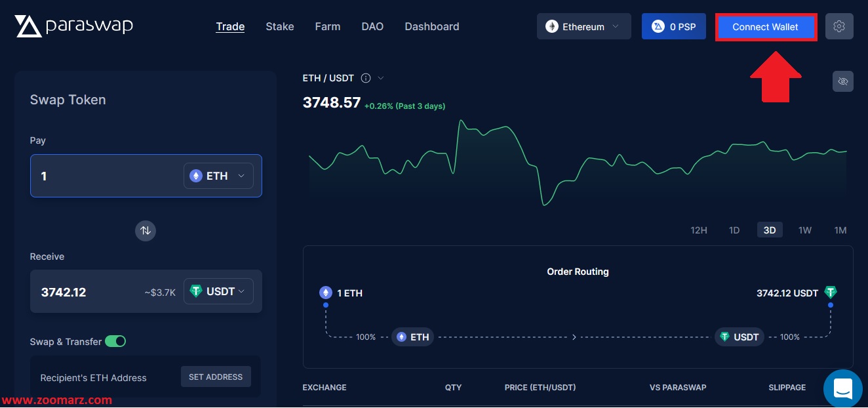Click the +0.26% (Past 3 days) text
Screen dimensions: 868x408
pyautogui.click(x=404, y=106)
